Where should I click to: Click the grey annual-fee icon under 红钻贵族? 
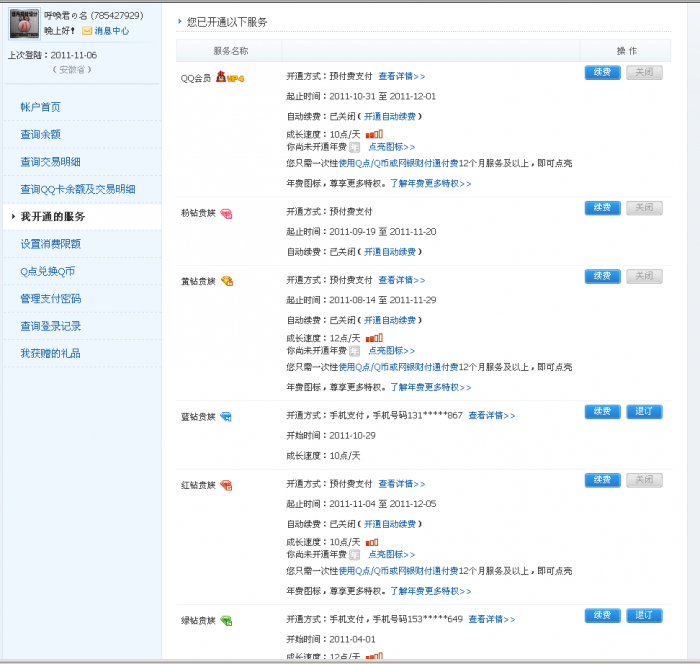tap(354, 555)
